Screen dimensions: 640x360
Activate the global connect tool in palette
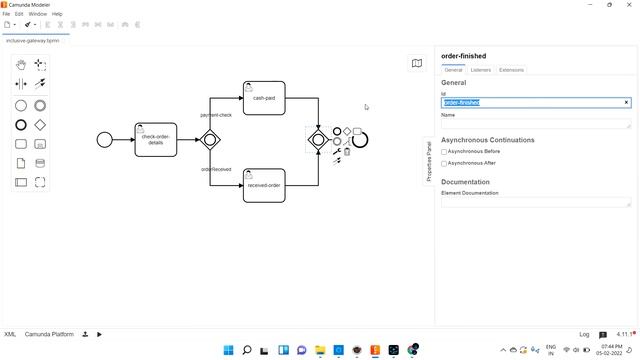pos(40,84)
